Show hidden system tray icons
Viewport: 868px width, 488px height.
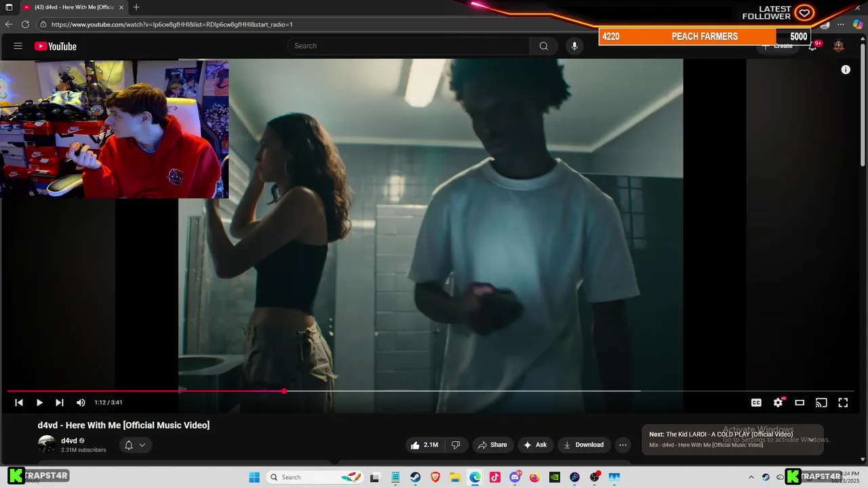[751, 477]
